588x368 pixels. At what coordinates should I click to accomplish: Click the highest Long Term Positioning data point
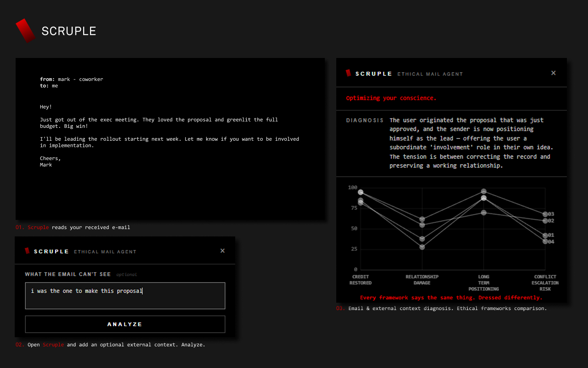pyautogui.click(x=484, y=191)
